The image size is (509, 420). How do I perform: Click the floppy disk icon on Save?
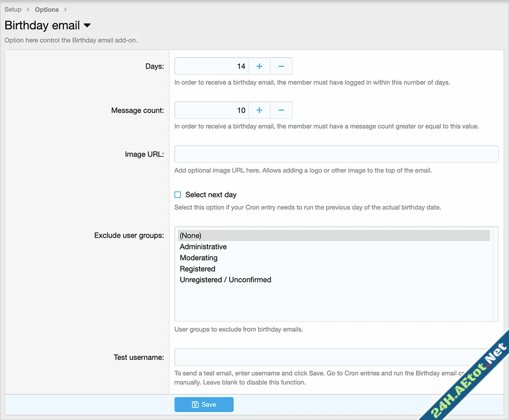coord(195,404)
